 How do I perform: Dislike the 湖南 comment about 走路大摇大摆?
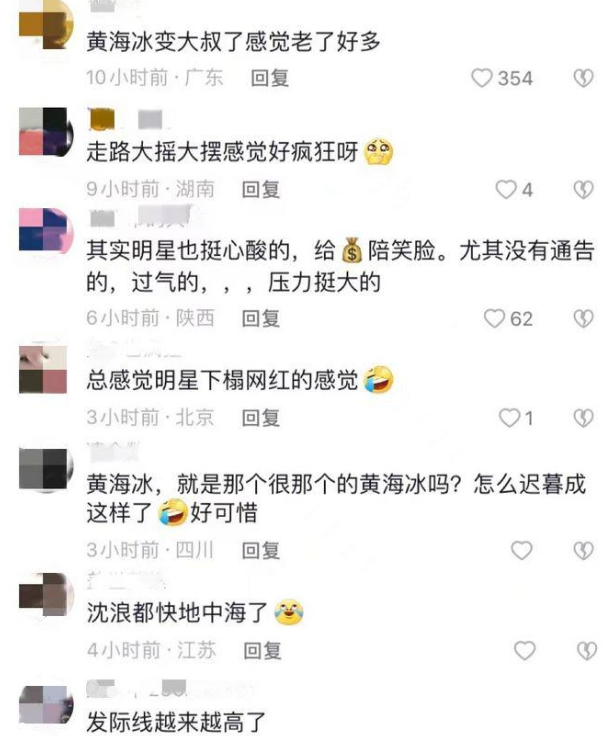pyautogui.click(x=584, y=190)
